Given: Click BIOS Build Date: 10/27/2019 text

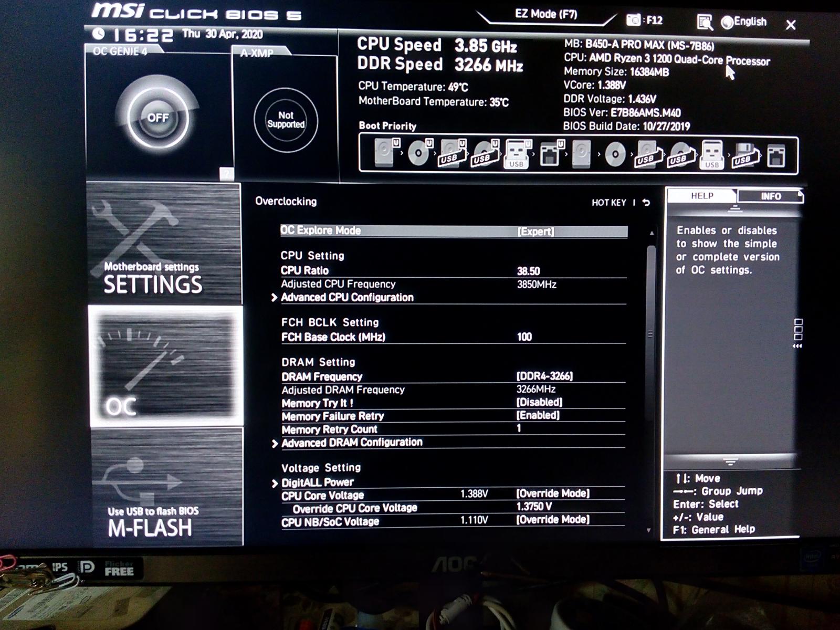Looking at the screenshot, I should coord(626,126).
